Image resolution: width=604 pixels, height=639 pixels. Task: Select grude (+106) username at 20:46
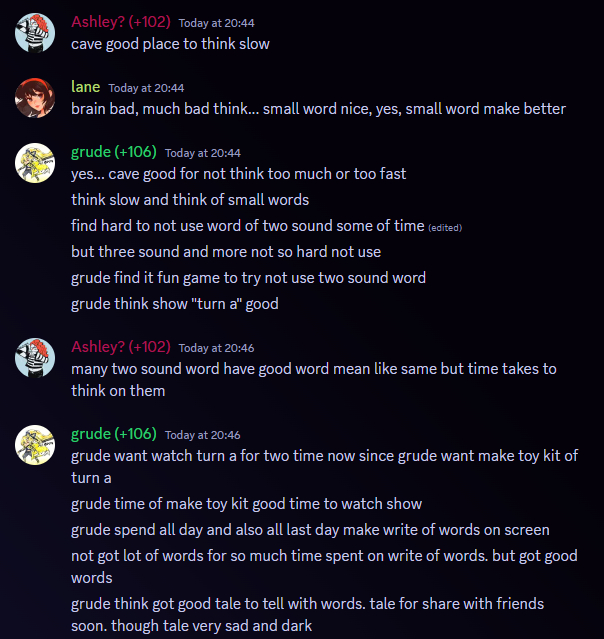[x=114, y=434]
